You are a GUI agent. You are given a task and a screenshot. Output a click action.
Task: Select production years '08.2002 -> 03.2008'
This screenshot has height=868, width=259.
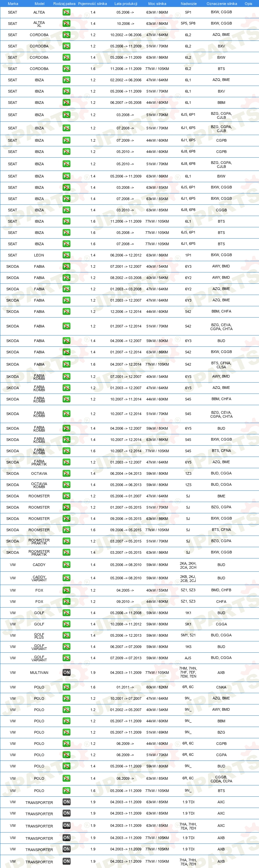pos(126,278)
